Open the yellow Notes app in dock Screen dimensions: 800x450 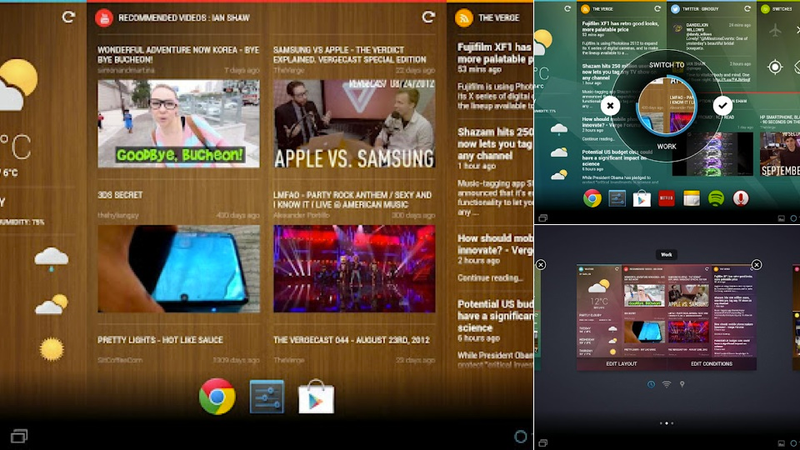(x=691, y=198)
